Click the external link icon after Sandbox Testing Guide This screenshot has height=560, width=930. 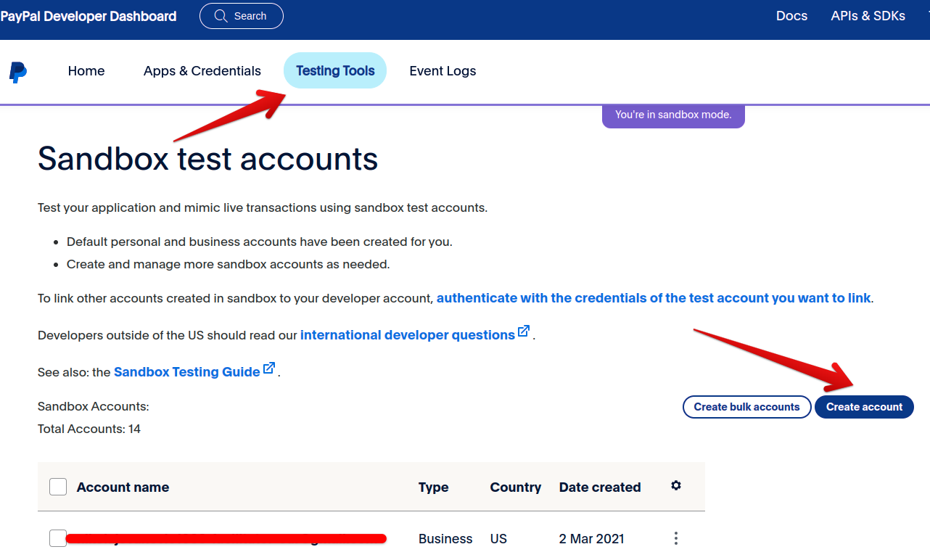[269, 368]
